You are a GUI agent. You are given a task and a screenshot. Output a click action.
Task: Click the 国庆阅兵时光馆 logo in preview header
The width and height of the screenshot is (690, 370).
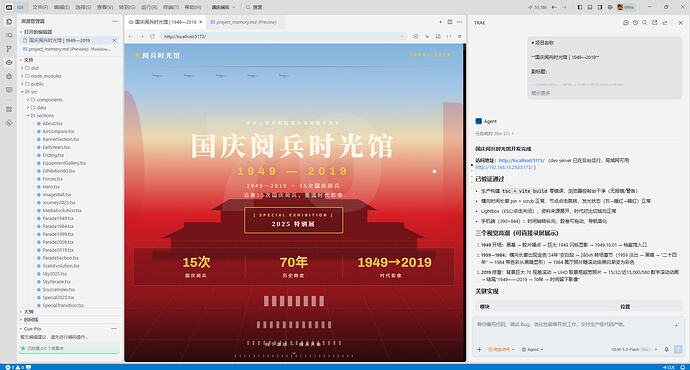tap(157, 55)
